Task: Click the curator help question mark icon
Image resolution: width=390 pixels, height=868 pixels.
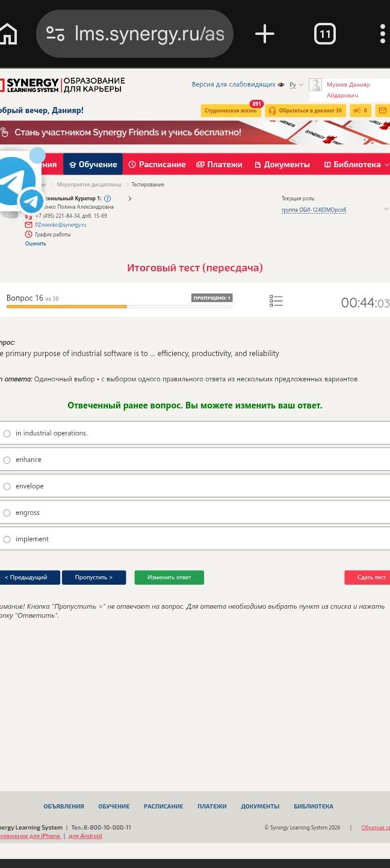Action: (107, 199)
